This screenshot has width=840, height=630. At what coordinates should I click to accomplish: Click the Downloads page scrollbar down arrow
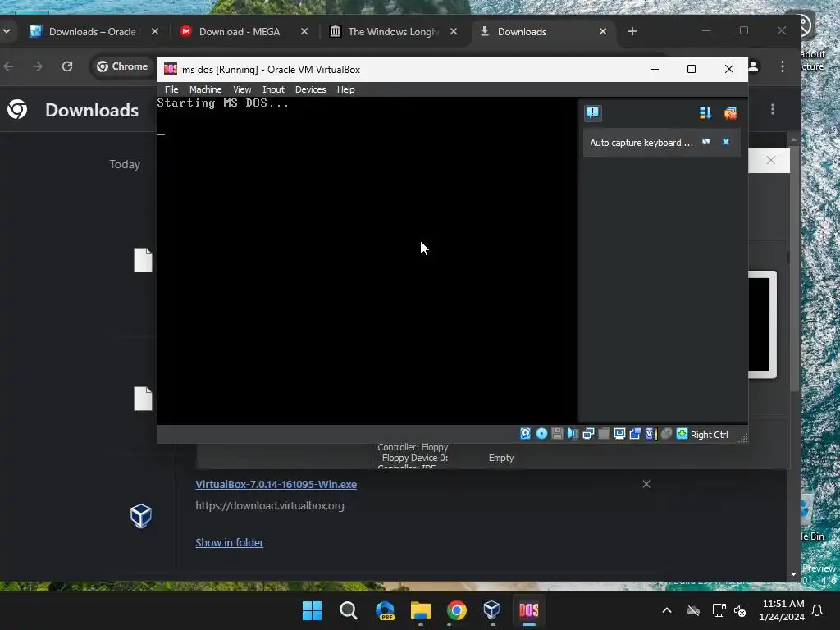[793, 573]
